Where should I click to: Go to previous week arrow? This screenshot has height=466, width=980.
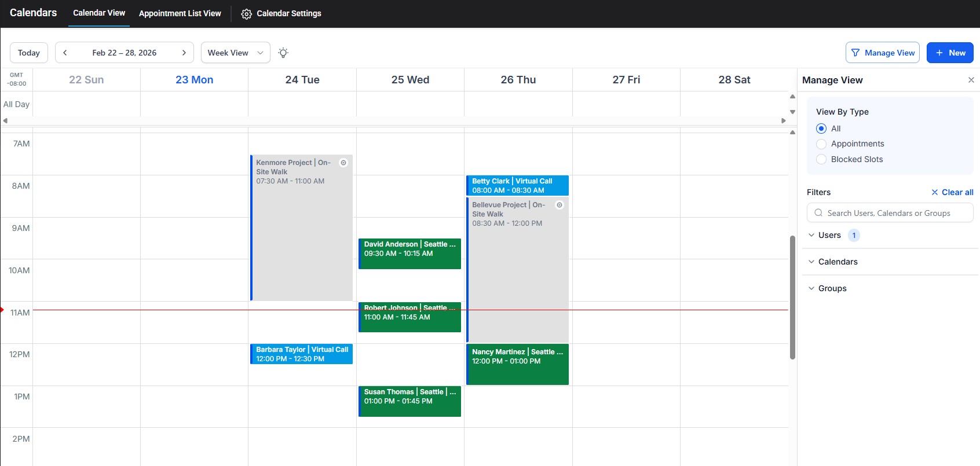(x=65, y=53)
